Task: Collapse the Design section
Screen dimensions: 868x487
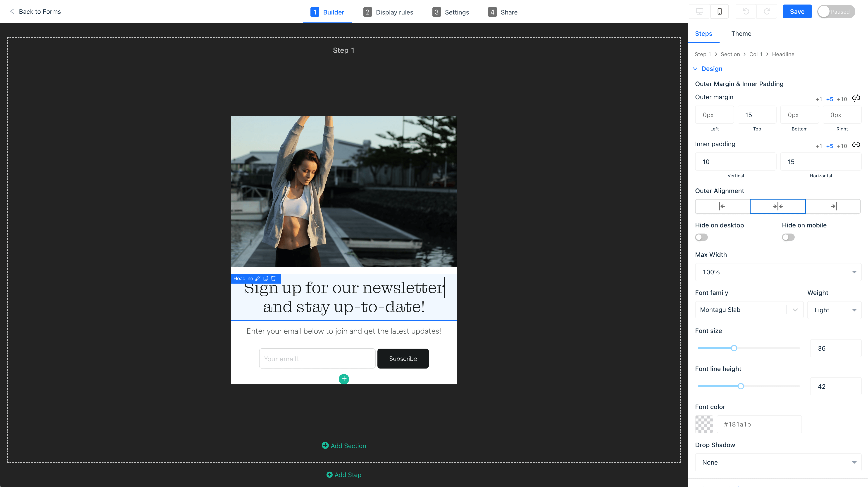Action: click(x=708, y=68)
